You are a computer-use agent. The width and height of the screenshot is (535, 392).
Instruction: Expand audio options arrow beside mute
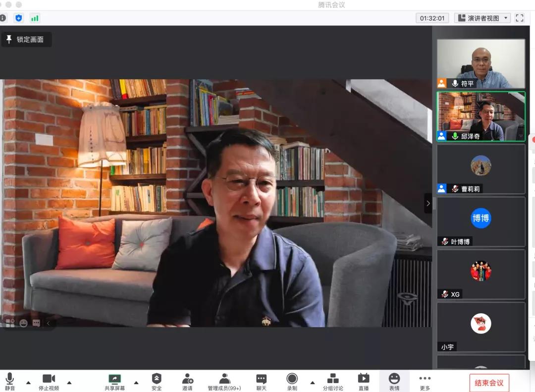click(x=28, y=383)
